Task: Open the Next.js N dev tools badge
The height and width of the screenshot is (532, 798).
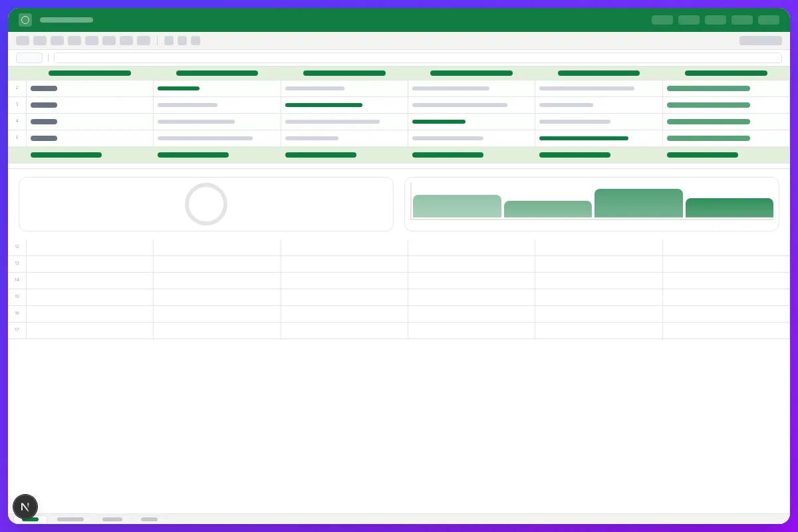Action: [x=25, y=507]
